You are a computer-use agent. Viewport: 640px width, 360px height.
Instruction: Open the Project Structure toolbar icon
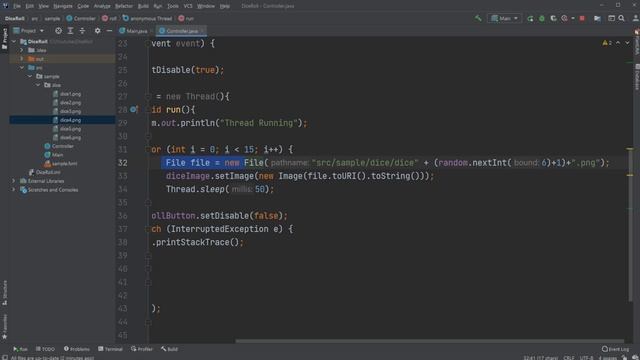pos(597,18)
